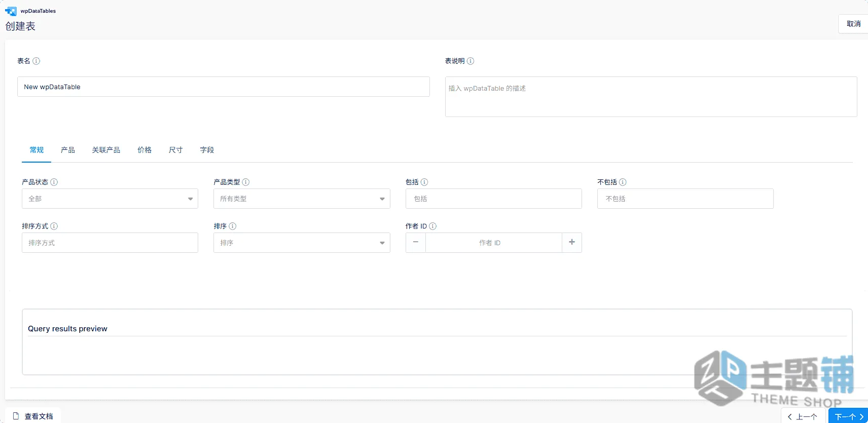Screen dimensions: 868x423
Task: Click info icon beside 不包括 label
Action: [x=623, y=182]
